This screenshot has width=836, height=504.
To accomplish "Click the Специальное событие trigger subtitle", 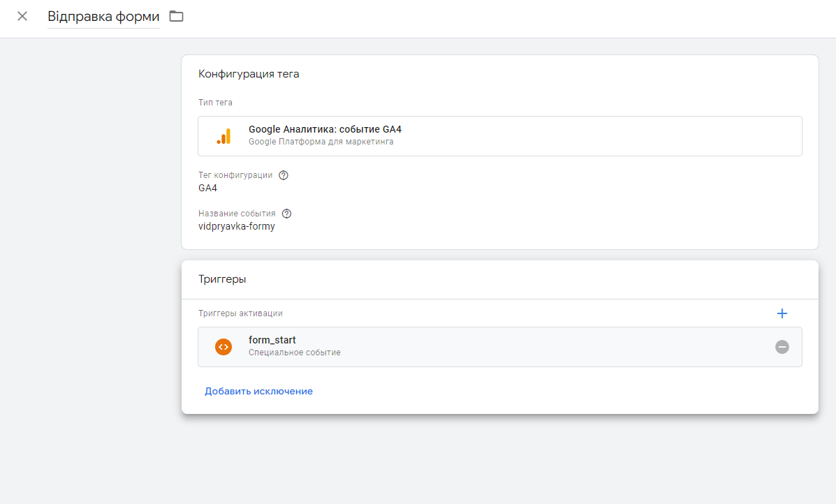I will [294, 353].
